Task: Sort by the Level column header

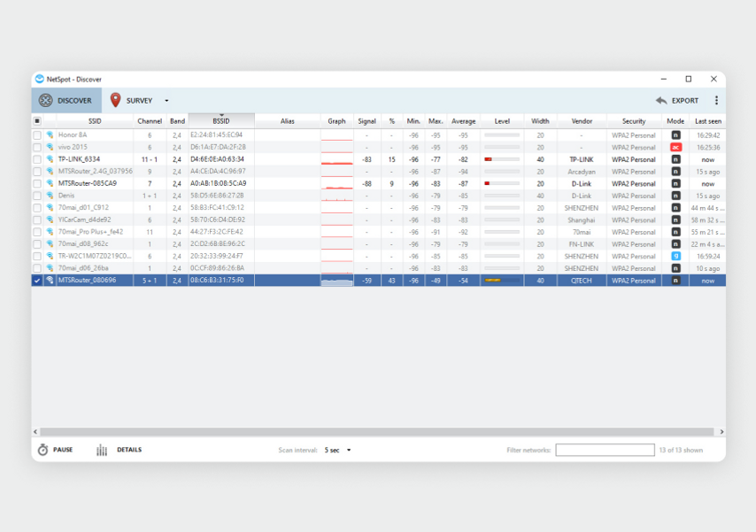Action: tap(502, 121)
